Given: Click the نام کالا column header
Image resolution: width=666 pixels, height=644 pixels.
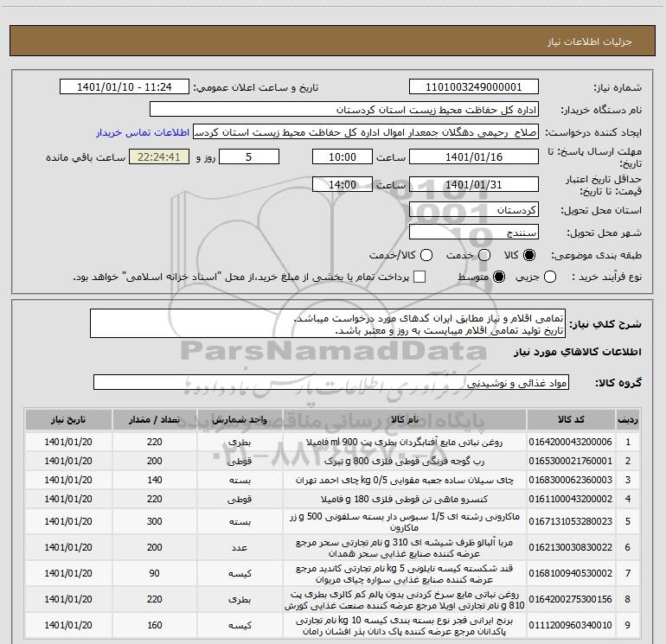Looking at the screenshot, I should tap(405, 420).
